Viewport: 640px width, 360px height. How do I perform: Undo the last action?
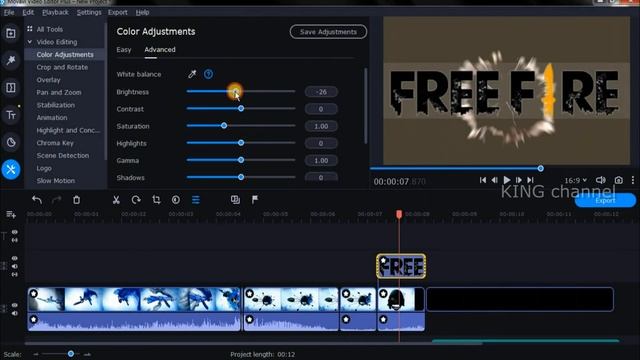(37, 200)
